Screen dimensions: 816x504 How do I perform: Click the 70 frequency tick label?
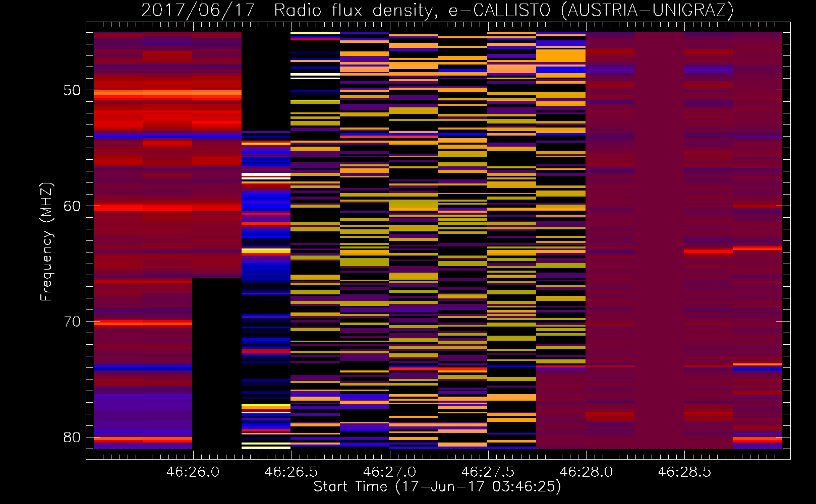pyautogui.click(x=72, y=322)
